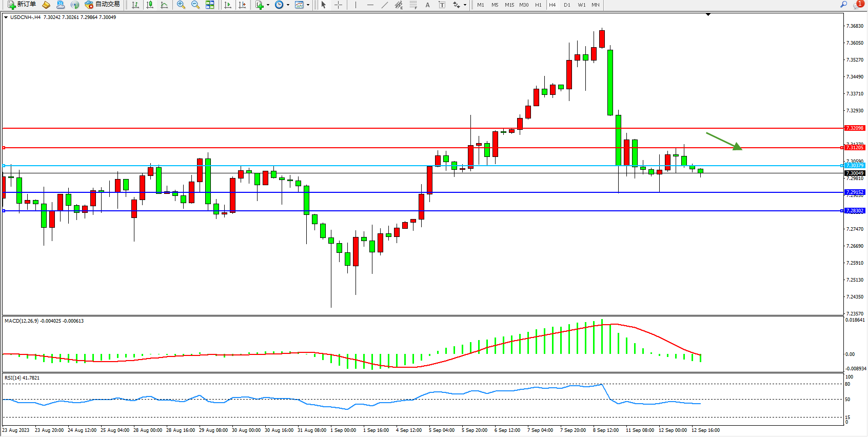Click the New Order (新订单) button
This screenshot has height=437, width=868.
click(x=22, y=5)
